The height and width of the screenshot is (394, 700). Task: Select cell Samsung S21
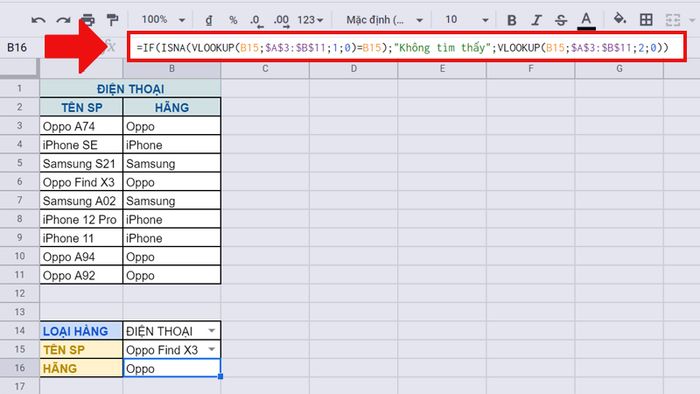tap(81, 164)
